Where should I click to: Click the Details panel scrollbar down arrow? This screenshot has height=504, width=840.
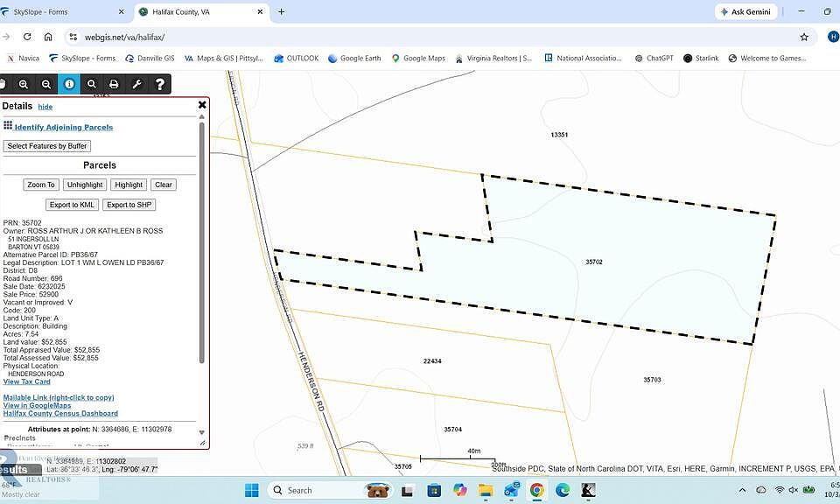pyautogui.click(x=202, y=432)
